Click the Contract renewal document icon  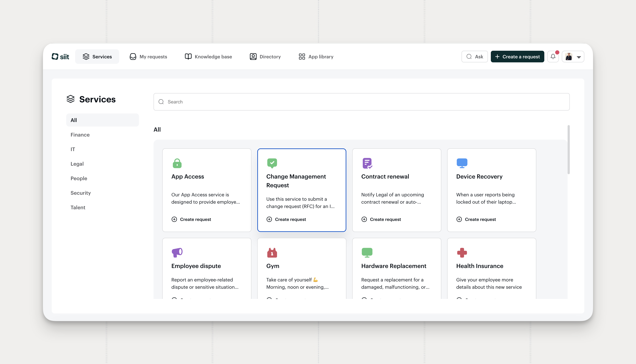367,163
